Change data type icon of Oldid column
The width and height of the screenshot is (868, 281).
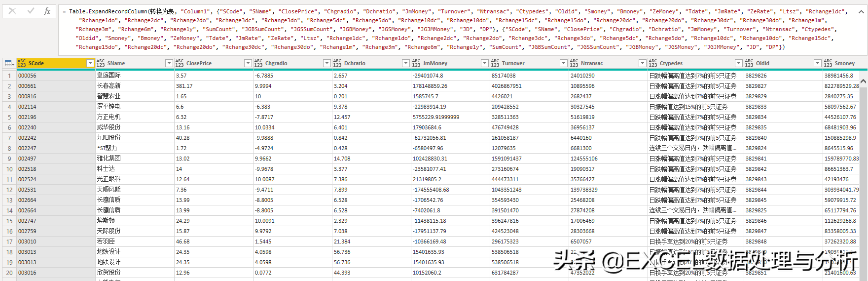(x=749, y=63)
